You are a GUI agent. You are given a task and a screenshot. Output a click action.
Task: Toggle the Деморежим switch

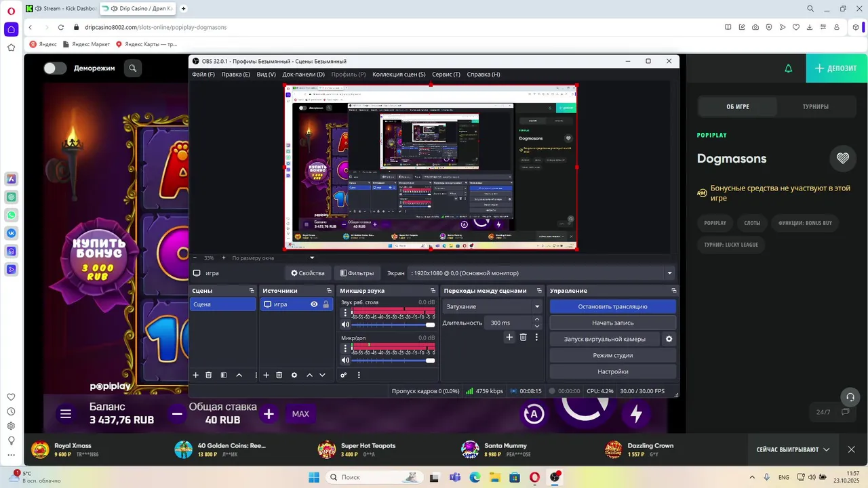pyautogui.click(x=55, y=68)
